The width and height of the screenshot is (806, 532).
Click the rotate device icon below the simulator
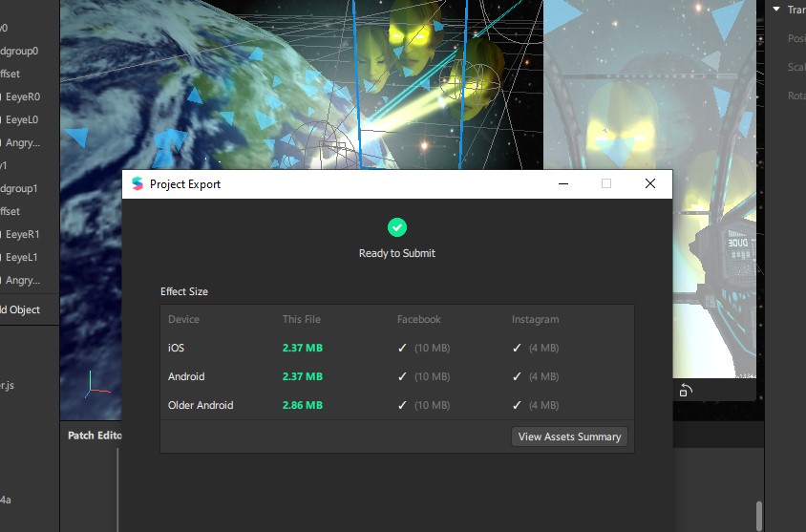(686, 391)
